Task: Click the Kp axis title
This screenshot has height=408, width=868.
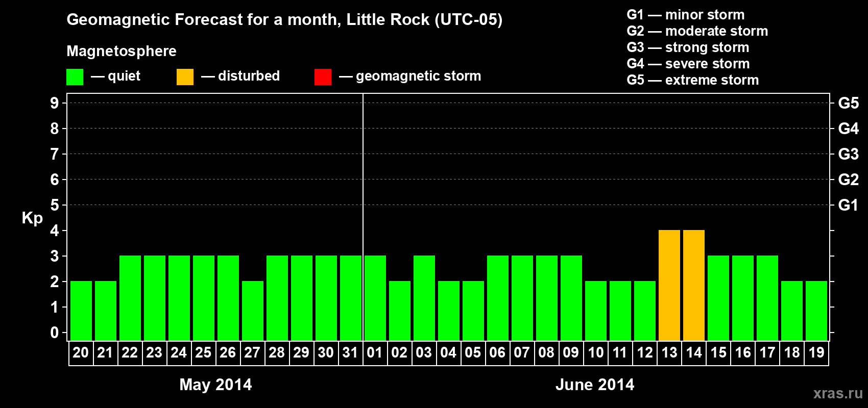Action: 32,218
